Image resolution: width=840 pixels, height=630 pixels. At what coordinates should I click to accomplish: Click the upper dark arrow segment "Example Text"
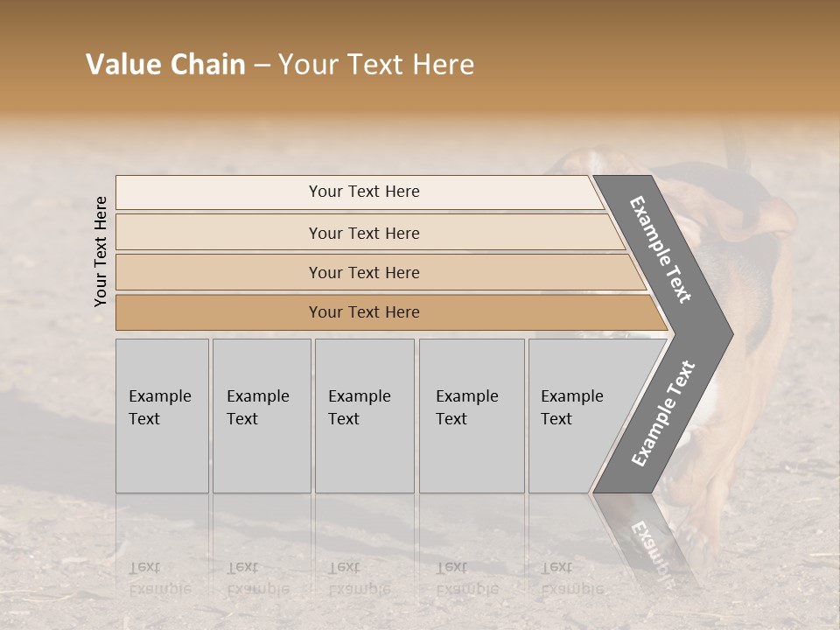pos(661,248)
